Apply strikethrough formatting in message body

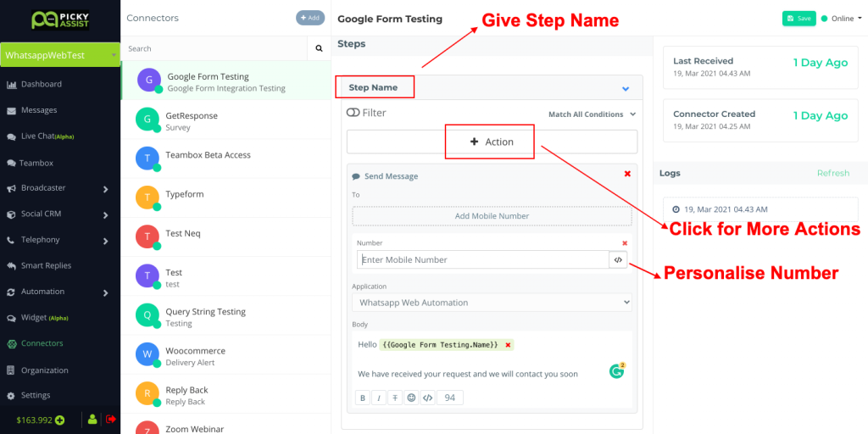tap(395, 398)
